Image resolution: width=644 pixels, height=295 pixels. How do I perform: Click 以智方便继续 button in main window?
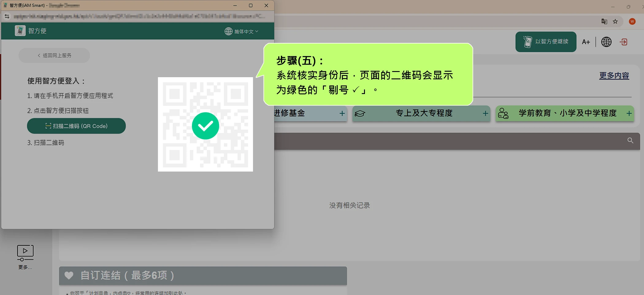click(546, 42)
